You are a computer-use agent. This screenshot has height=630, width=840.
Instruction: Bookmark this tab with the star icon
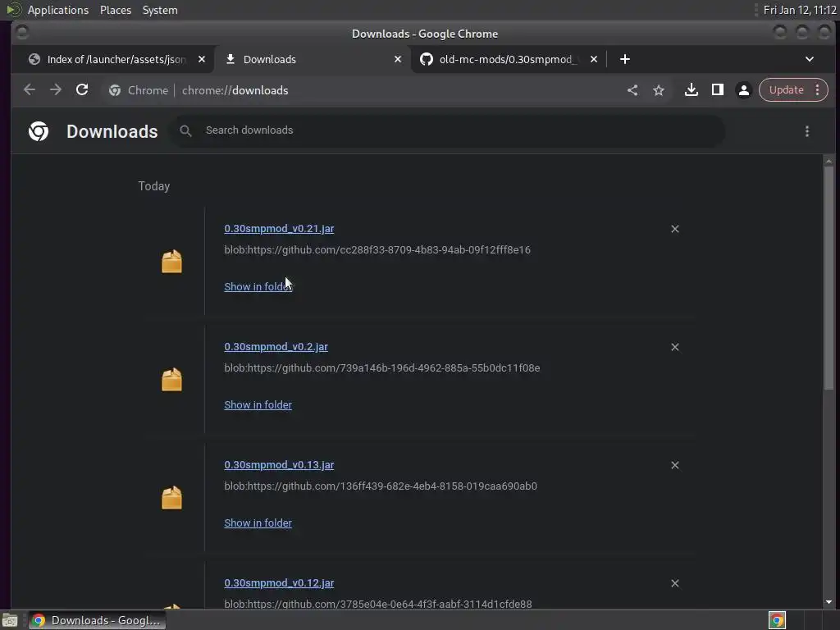(x=659, y=90)
